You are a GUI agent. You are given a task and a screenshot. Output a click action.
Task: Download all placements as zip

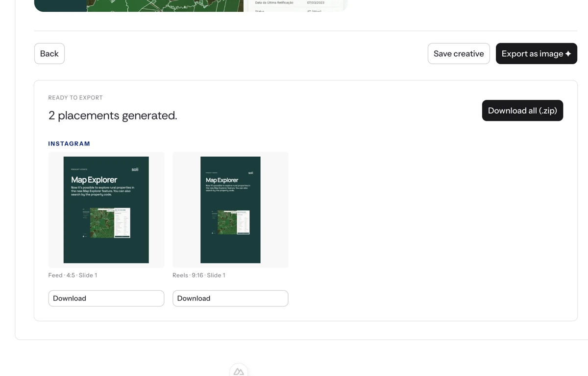(x=522, y=111)
